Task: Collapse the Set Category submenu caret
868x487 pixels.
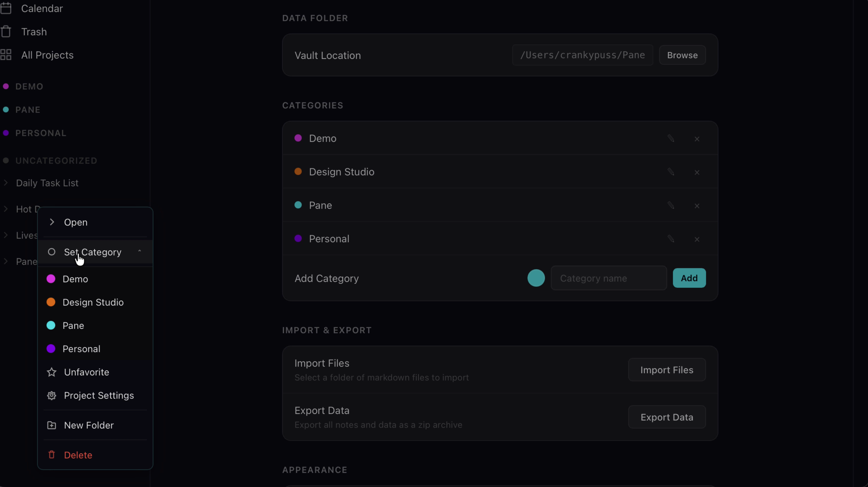Action: (140, 251)
